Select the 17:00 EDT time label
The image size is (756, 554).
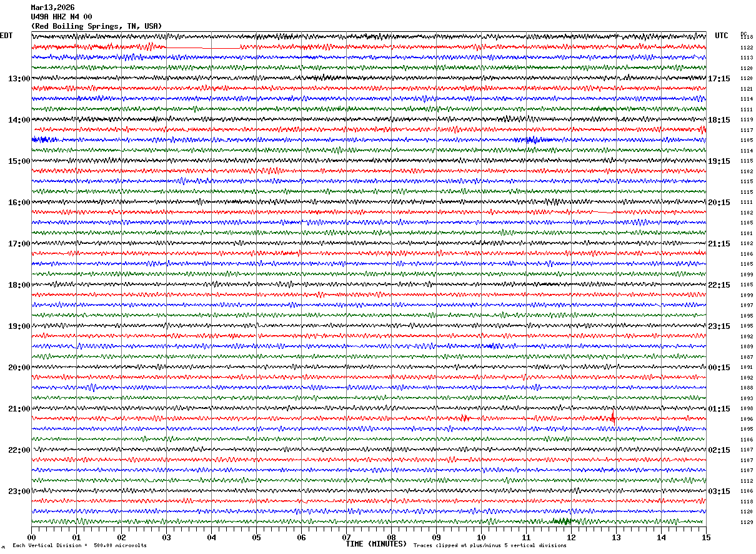pos(19,244)
